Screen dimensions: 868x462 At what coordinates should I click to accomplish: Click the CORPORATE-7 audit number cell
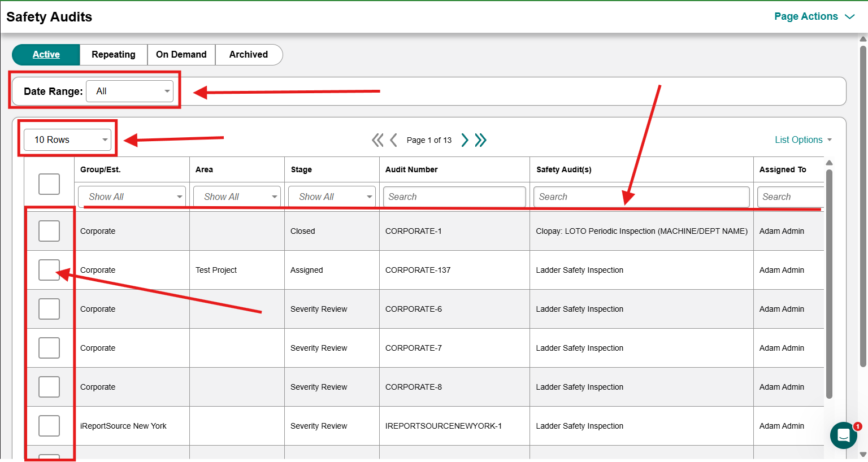454,348
